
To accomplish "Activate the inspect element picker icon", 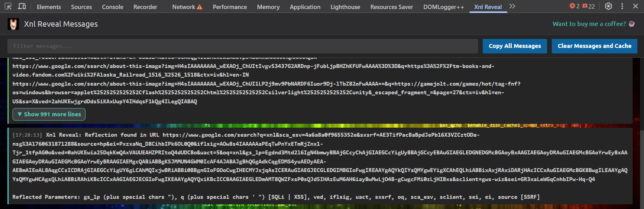I will coord(8,6).
